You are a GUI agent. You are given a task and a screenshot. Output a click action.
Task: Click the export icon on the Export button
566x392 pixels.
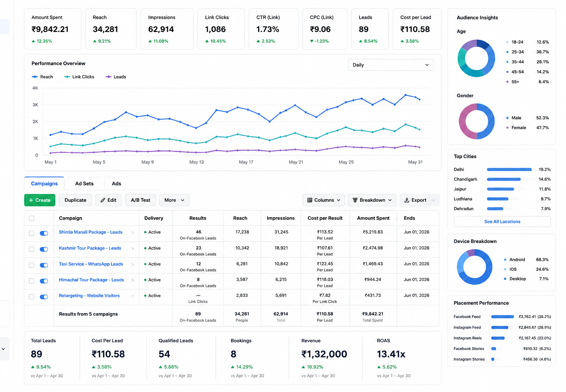click(407, 200)
